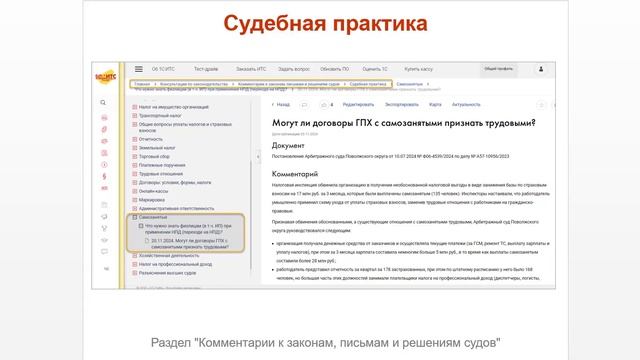640x360 pixels.
Task: Click the Общий профиль button
Action: point(498,69)
